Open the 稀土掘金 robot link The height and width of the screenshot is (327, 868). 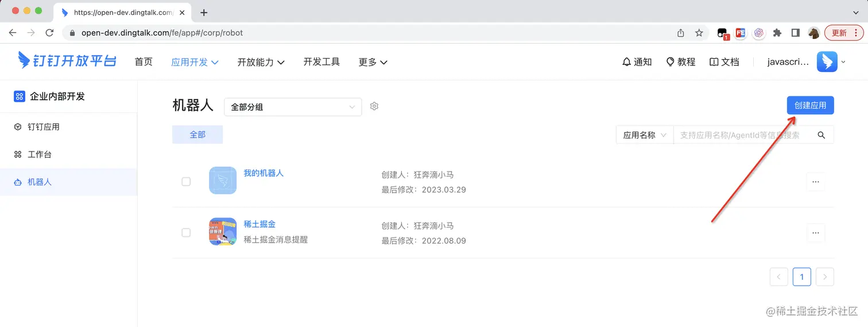tap(259, 224)
